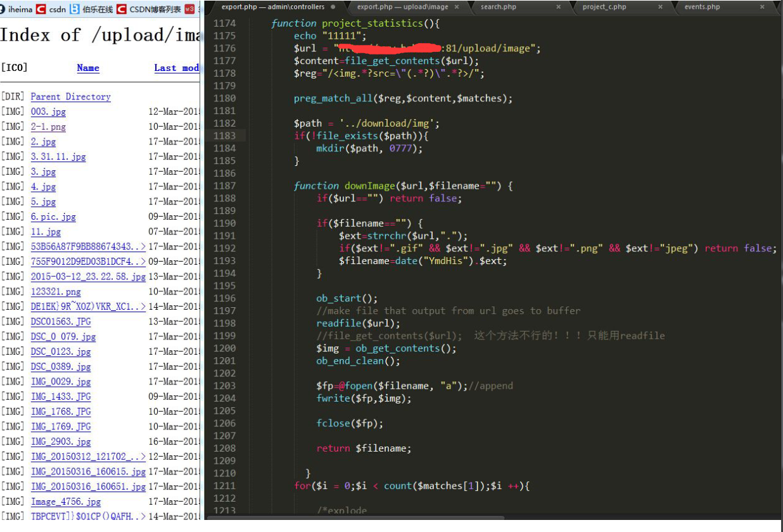
Task: Sort the directory listing by Name
Action: (x=88, y=68)
